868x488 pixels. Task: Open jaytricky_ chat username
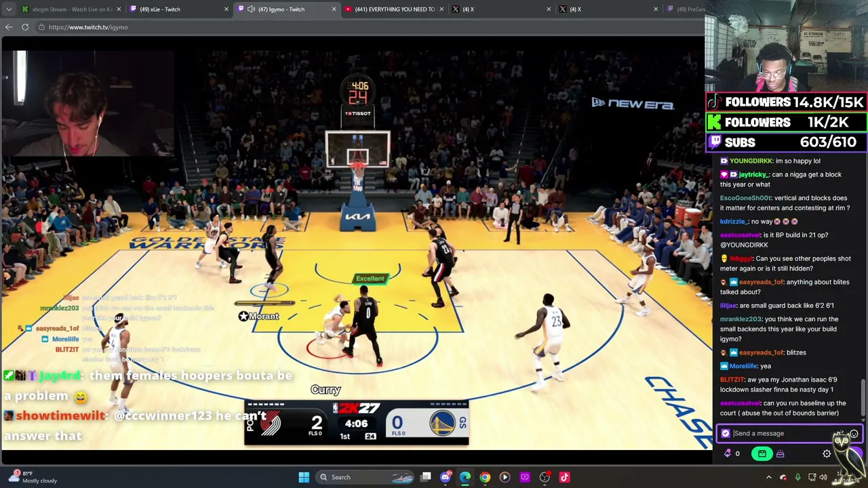(x=753, y=175)
